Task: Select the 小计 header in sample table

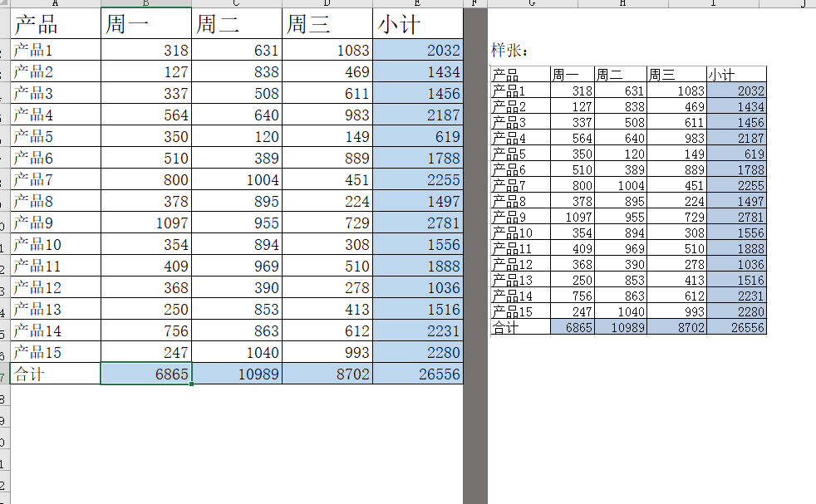Action: pos(736,75)
